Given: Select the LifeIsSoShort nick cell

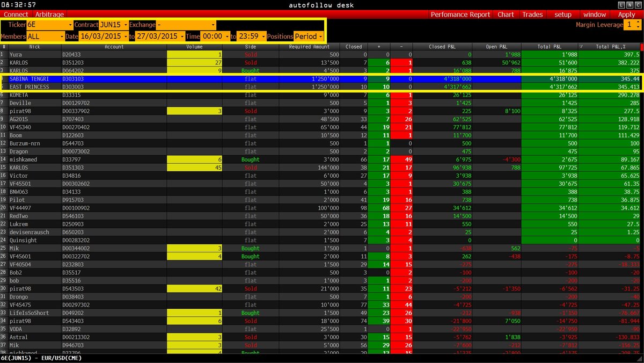Looking at the screenshot, I should point(34,313).
